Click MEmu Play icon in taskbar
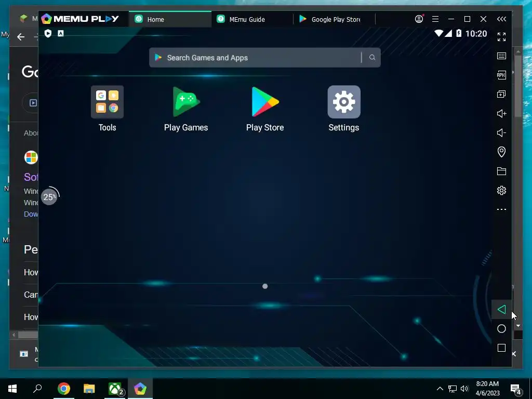The height and width of the screenshot is (399, 532). [x=140, y=389]
